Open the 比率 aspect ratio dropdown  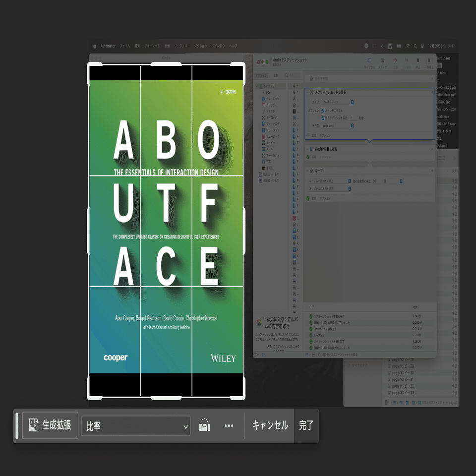pyautogui.click(x=136, y=426)
